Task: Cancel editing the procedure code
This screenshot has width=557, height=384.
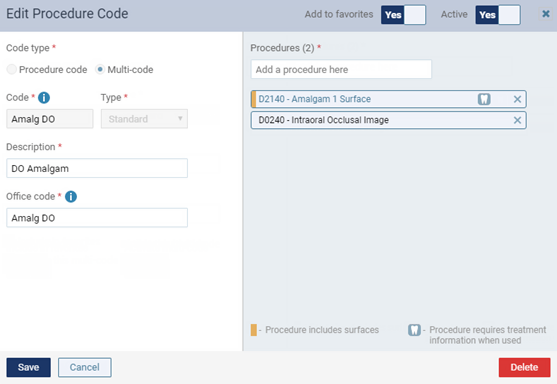Action: point(85,367)
